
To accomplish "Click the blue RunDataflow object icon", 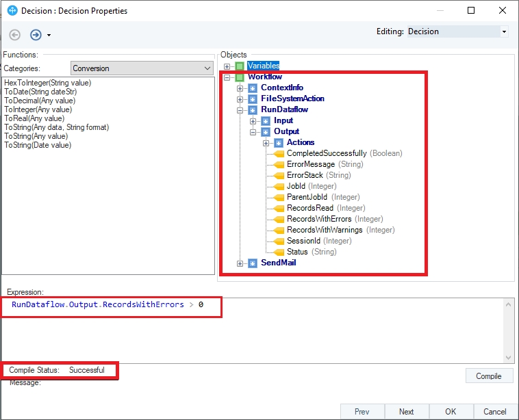I will click(x=253, y=109).
